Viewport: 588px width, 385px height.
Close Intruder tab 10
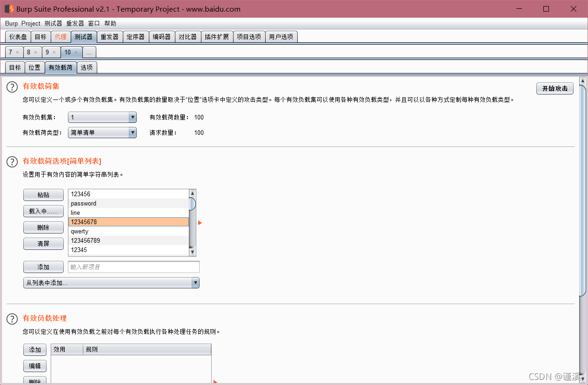pyautogui.click(x=76, y=53)
